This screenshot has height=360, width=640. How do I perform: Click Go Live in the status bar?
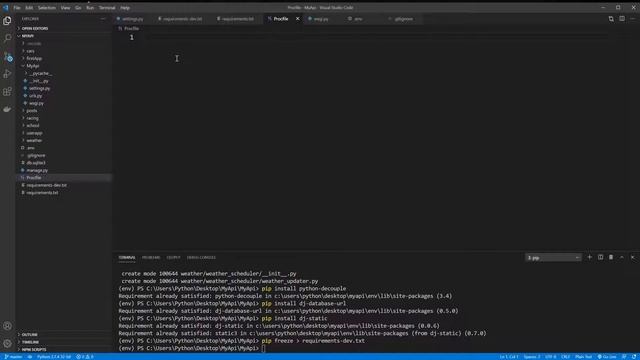tap(607, 357)
